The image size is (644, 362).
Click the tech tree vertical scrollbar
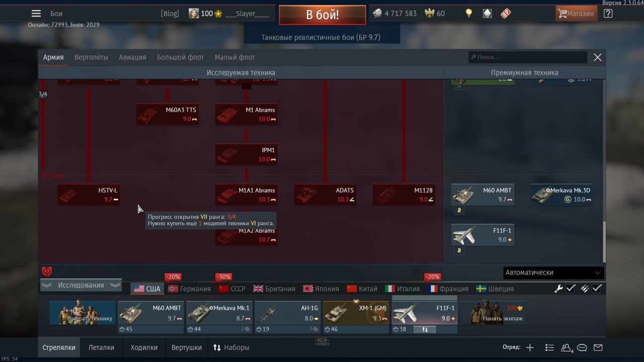coord(604,241)
